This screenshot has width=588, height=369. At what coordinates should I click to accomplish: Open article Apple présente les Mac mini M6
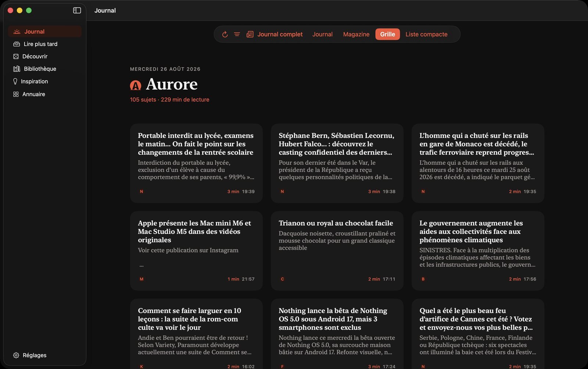[196, 251]
